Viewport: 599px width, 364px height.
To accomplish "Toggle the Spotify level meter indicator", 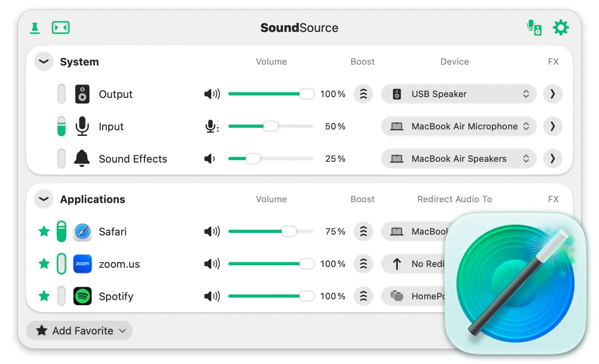I will [x=62, y=296].
